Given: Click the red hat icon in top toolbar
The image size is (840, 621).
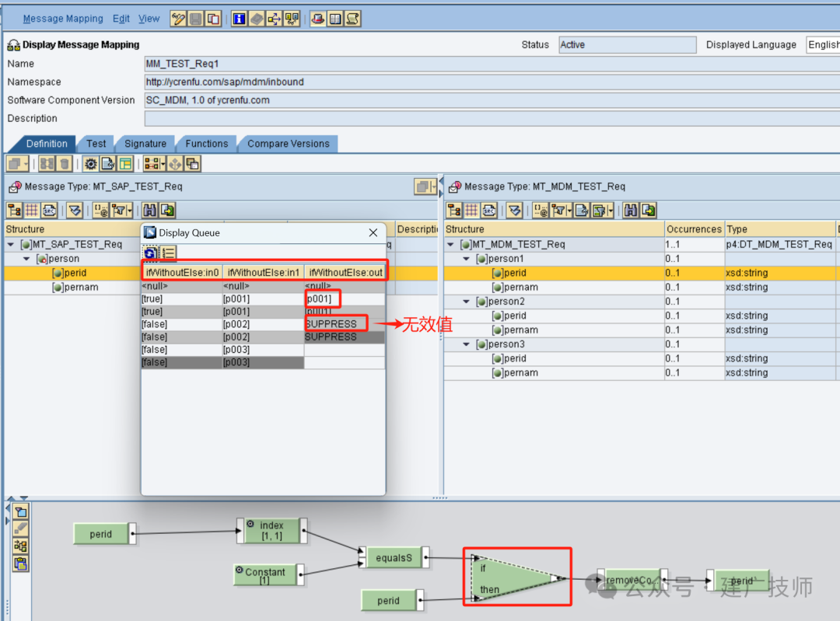Looking at the screenshot, I should pos(317,19).
